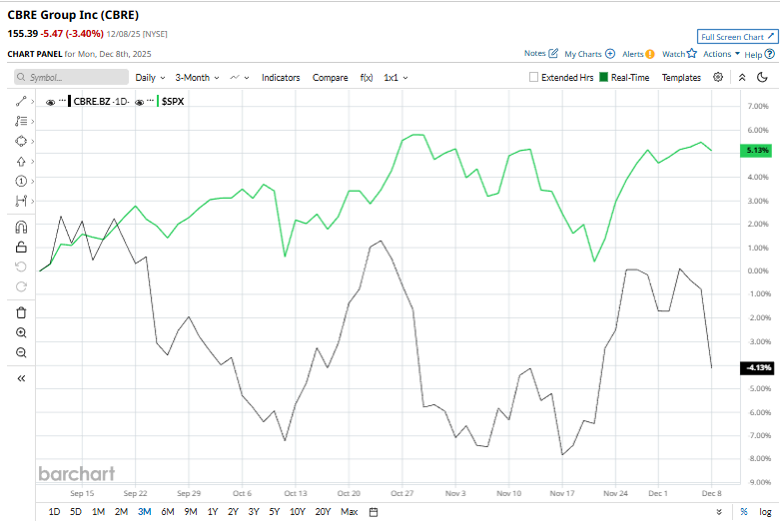780x532 pixels.
Task: Click the Alerts warning icon
Action: (650, 54)
